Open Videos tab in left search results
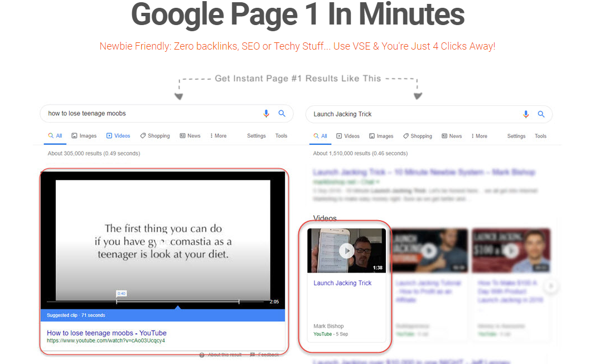Viewport: 605px width, 364px height. tap(118, 135)
